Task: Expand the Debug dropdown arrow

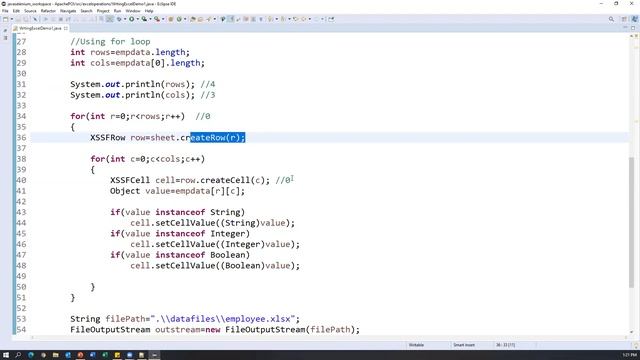Action: 125,19
